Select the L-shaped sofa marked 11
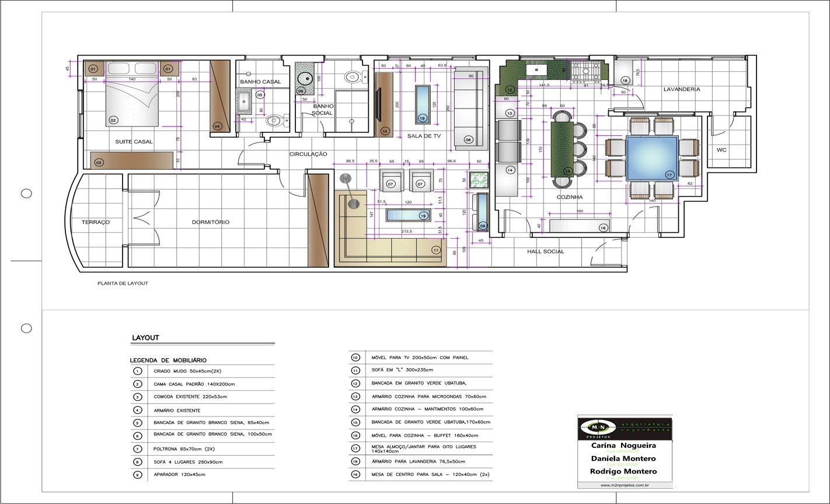Screen dimensions: 830x504 391,251
